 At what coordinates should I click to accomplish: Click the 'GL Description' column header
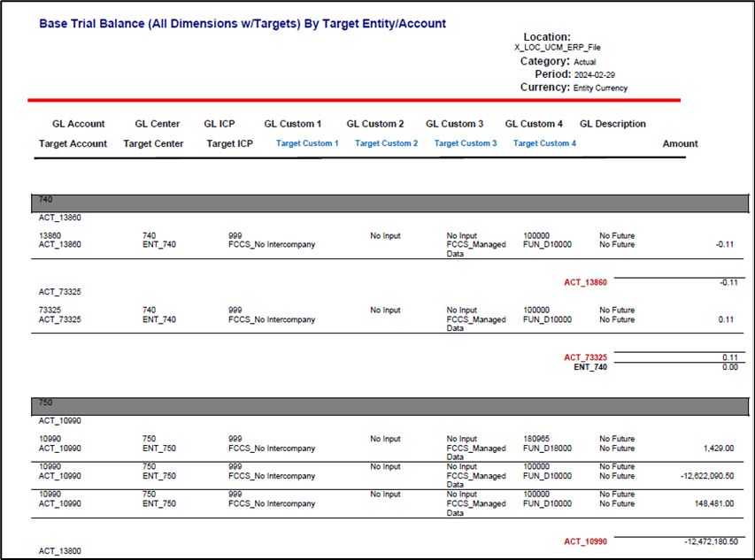[x=612, y=124]
